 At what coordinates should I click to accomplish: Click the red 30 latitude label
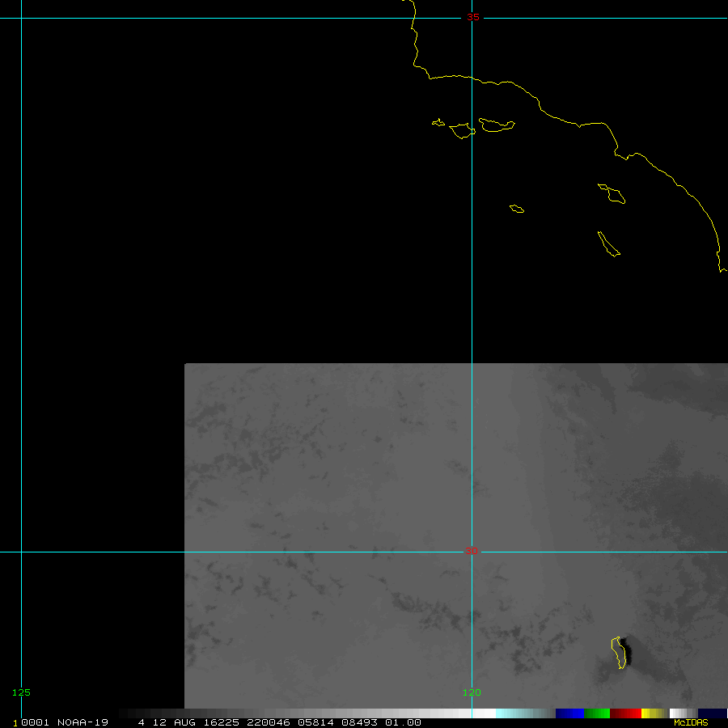472,552
